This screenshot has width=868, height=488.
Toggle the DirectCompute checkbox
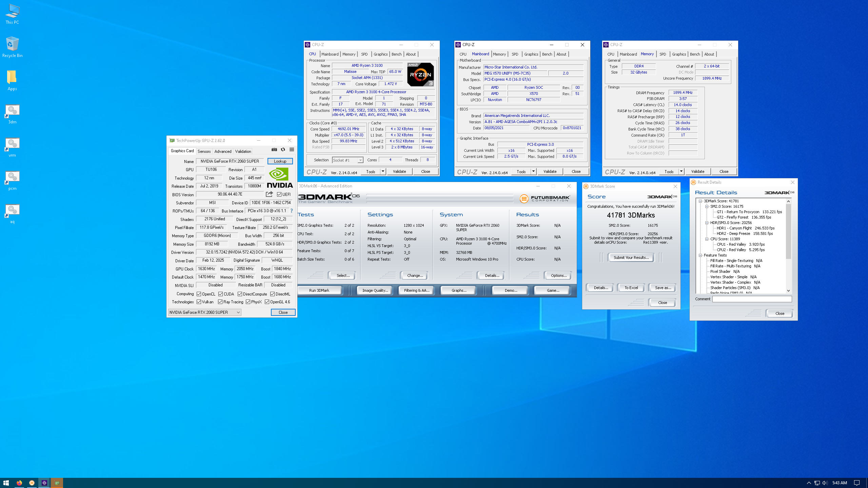[x=240, y=294]
